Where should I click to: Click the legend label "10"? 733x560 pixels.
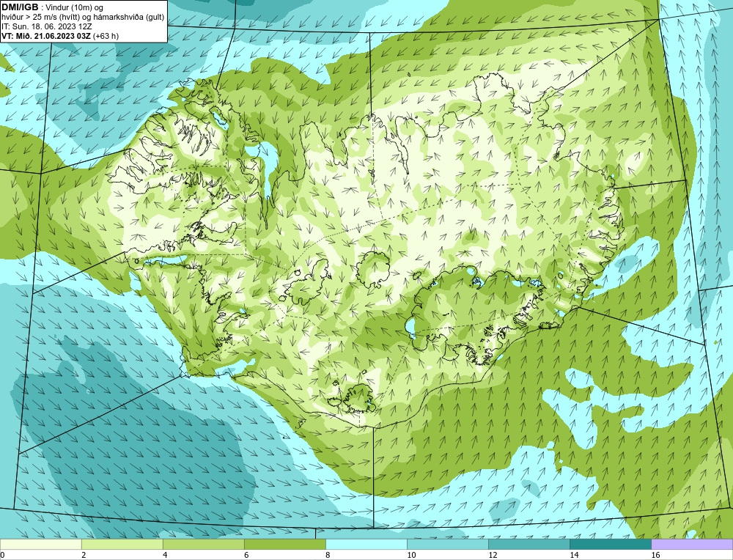coord(411,555)
